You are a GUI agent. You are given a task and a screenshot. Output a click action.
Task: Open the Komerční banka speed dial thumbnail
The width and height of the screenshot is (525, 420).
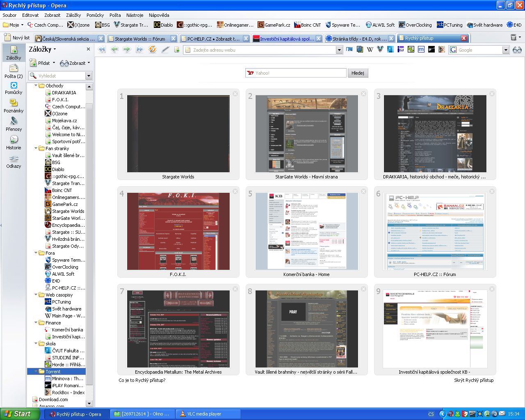tap(306, 231)
